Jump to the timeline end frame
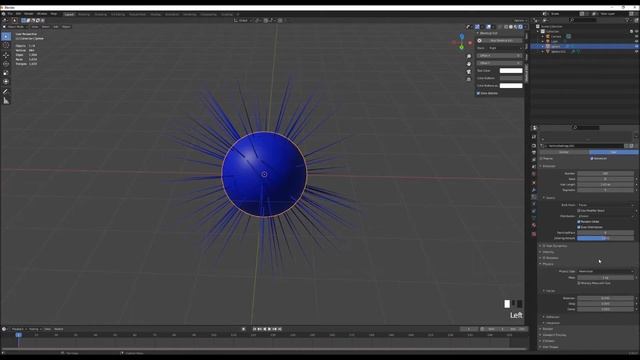Viewport: 640px width, 360px height. (x=280, y=329)
